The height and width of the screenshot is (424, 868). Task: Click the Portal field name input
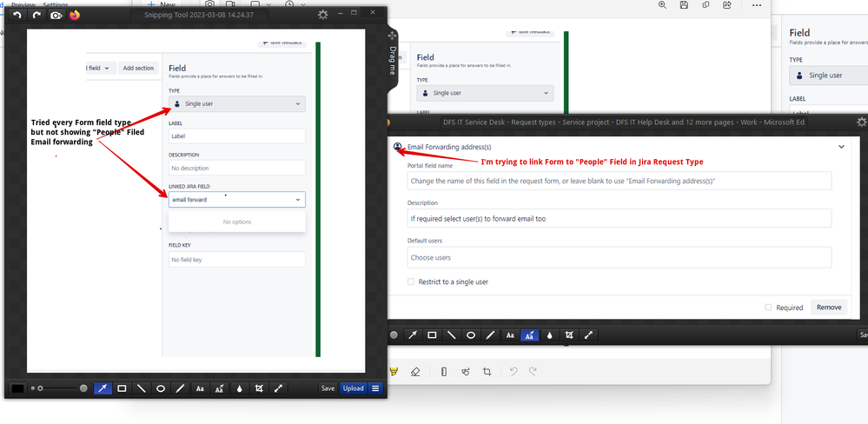(620, 181)
